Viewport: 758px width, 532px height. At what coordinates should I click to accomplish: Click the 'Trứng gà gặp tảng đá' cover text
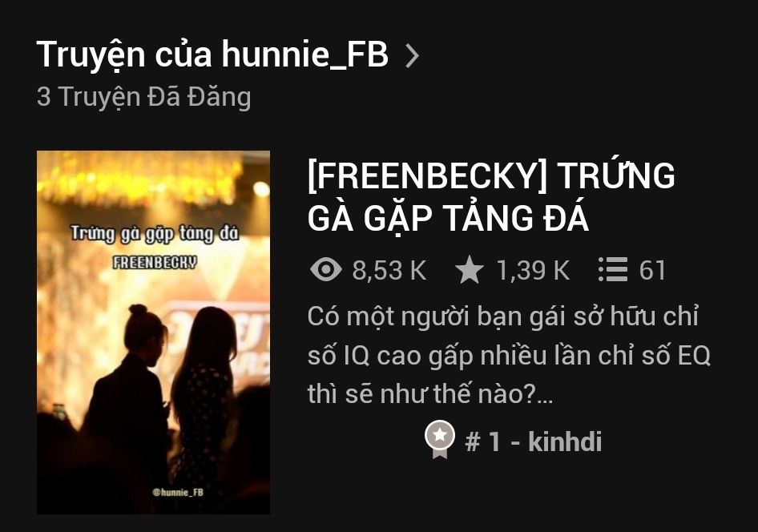pos(155,233)
